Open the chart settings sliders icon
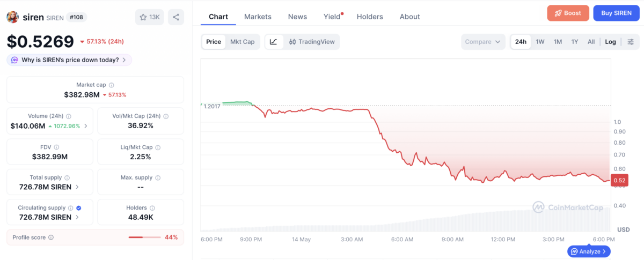 [631, 42]
